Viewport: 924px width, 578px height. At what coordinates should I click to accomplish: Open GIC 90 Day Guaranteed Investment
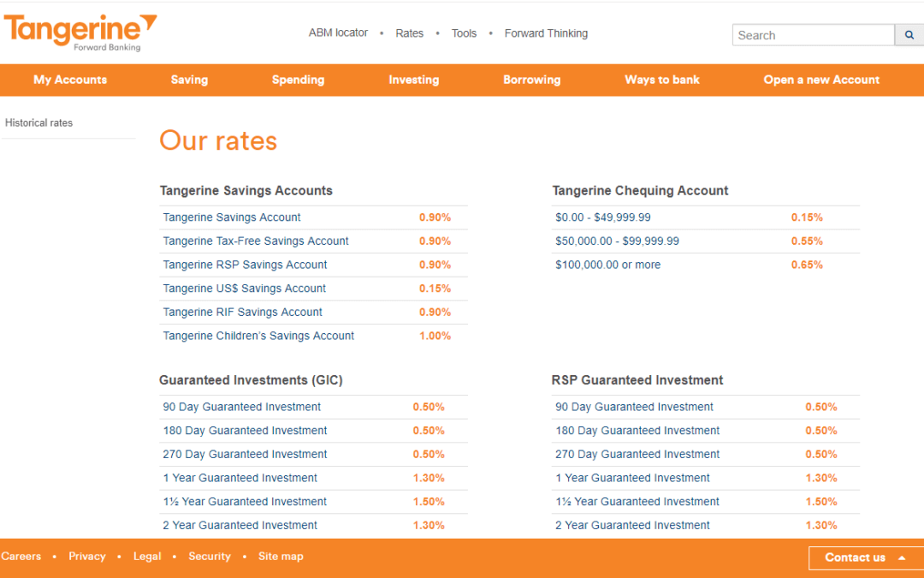click(241, 407)
